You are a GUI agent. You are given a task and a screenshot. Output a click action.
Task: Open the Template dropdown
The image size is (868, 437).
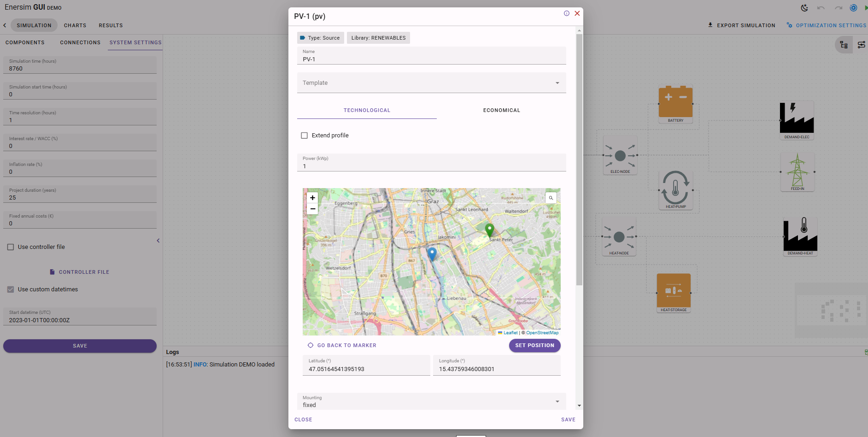click(431, 83)
